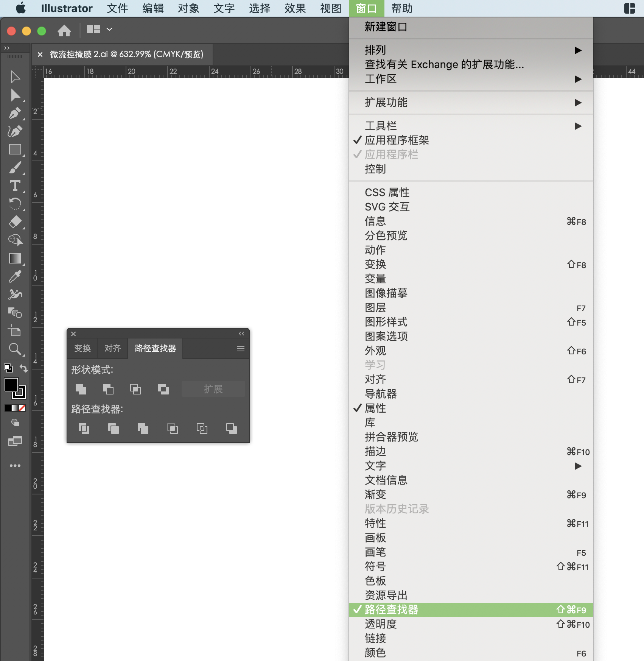Select the Paintbrush tool
Viewport: 644px width, 661px height.
coord(15,168)
